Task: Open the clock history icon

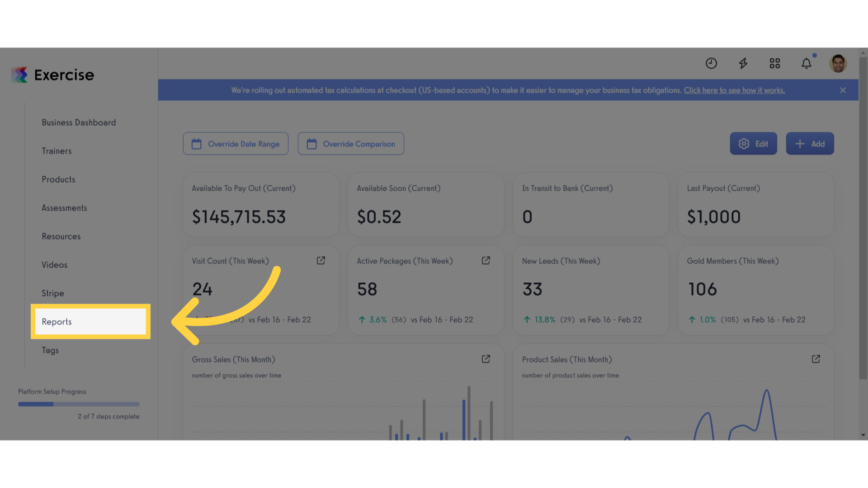Action: [711, 63]
